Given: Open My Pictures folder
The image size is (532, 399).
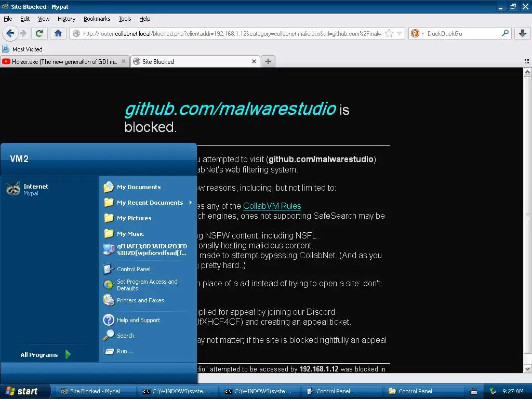Looking at the screenshot, I should point(148,218).
